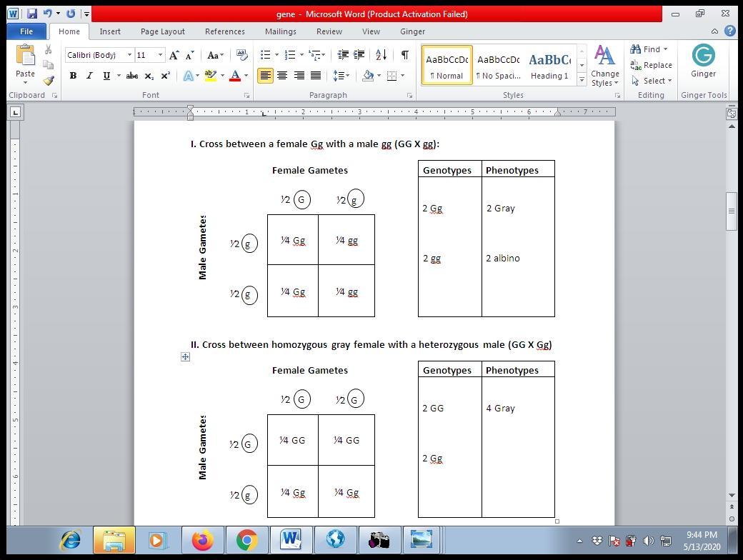Open Change Styles
Screen dimensions: 743x560
(604, 66)
